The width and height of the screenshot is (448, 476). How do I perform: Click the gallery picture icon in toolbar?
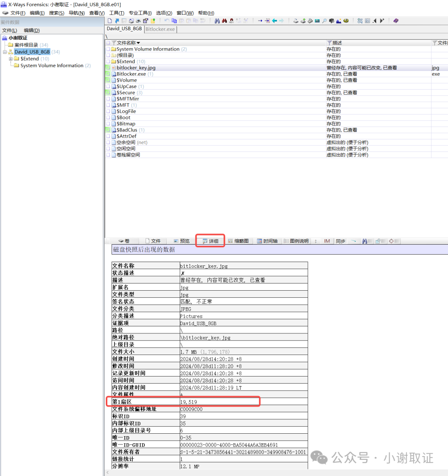[338, 21]
